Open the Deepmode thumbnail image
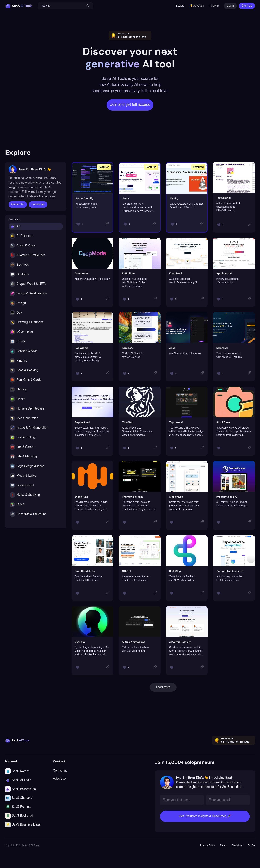Image resolution: width=260 pixels, height=868 pixels. (93, 253)
